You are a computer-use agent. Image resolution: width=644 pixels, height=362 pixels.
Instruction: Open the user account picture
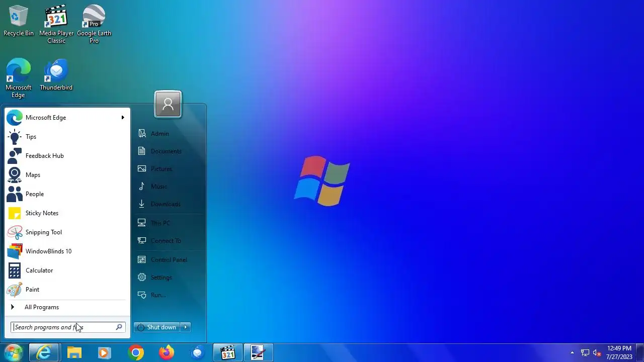tap(168, 104)
